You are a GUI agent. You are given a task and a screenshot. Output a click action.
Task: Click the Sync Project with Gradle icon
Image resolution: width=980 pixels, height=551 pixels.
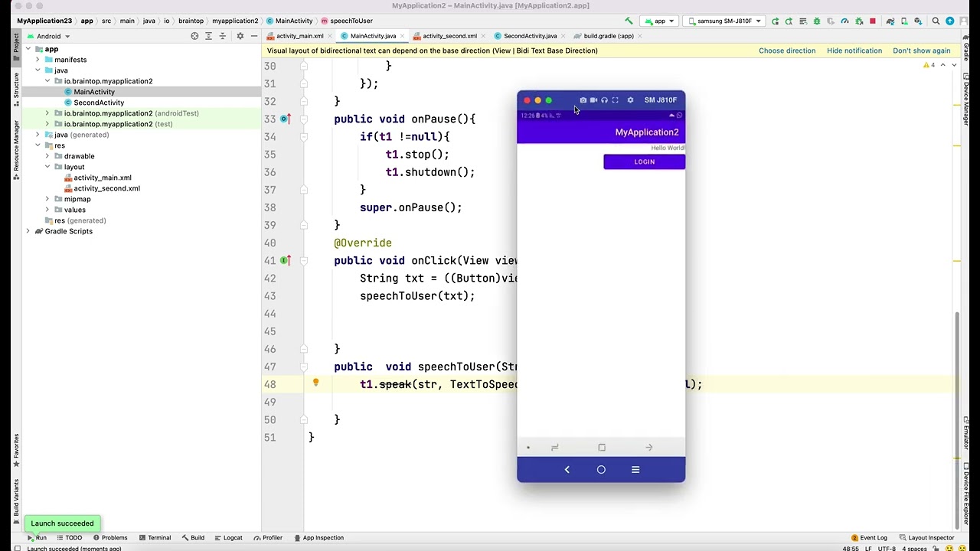[x=890, y=21]
